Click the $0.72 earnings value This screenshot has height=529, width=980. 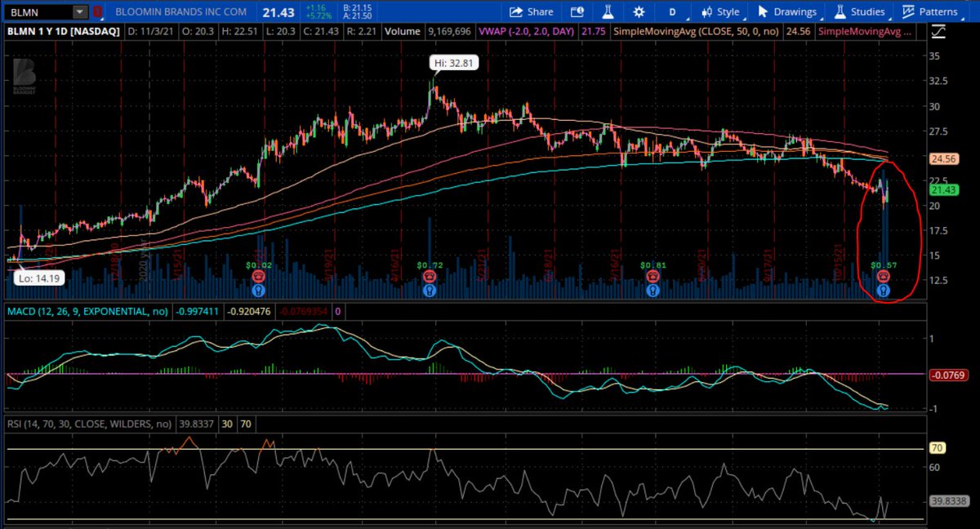point(430,265)
